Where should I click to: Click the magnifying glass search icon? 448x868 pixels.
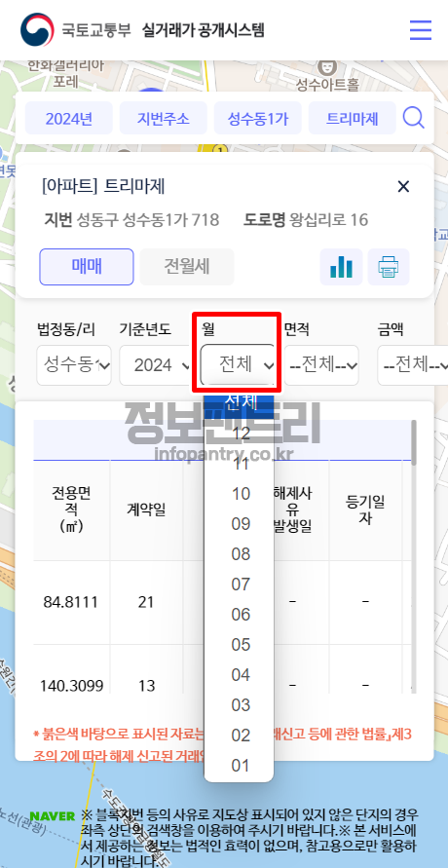[x=413, y=117]
